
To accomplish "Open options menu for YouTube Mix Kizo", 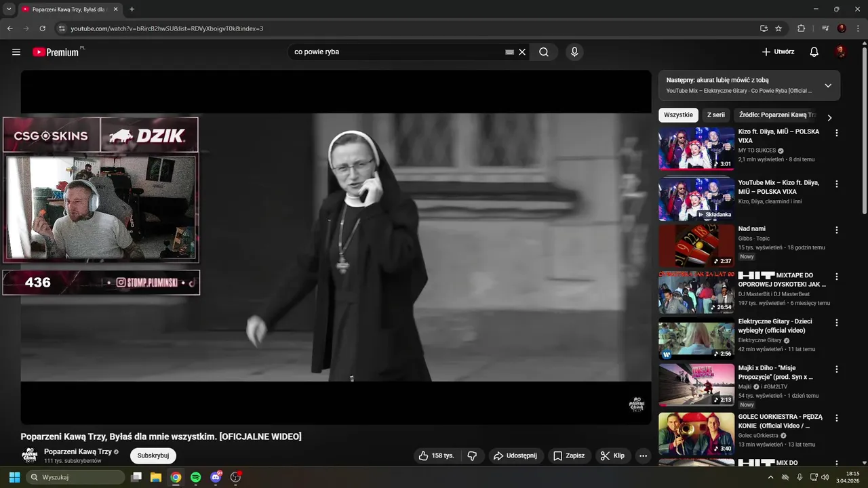I will pos(836,184).
